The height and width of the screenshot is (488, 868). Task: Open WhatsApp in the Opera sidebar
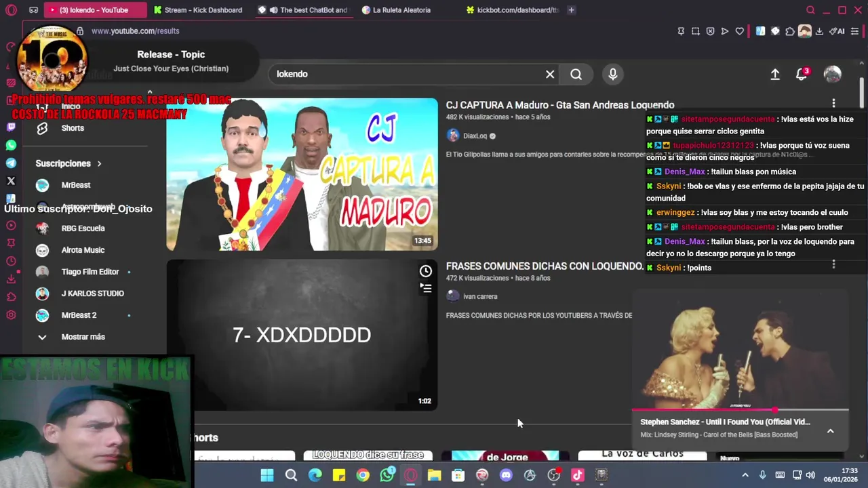coord(11,145)
